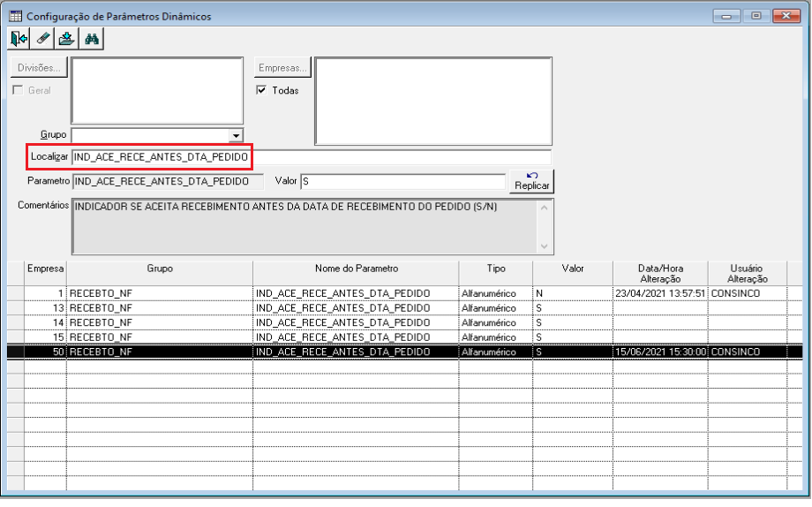Toggle the Geral checkbox

(x=19, y=90)
